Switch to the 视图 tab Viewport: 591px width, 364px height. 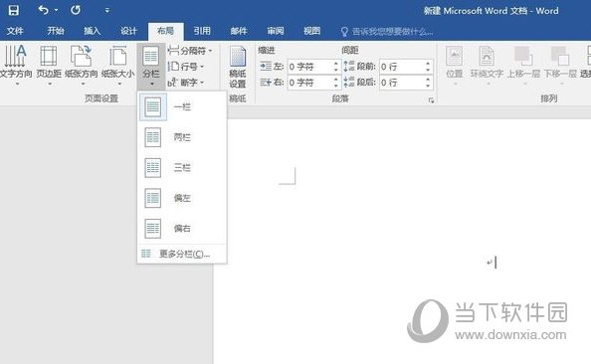coord(312,31)
